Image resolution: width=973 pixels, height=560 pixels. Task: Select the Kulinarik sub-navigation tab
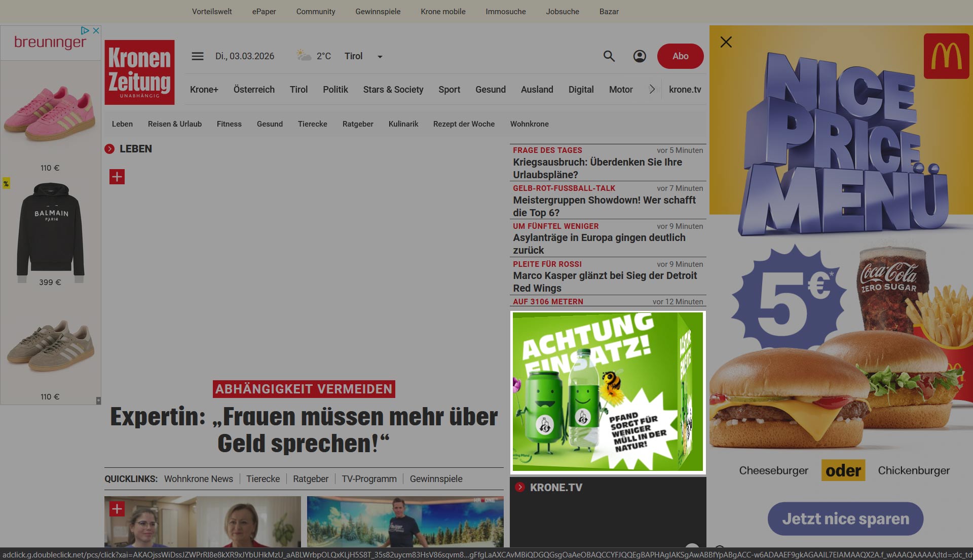(403, 124)
